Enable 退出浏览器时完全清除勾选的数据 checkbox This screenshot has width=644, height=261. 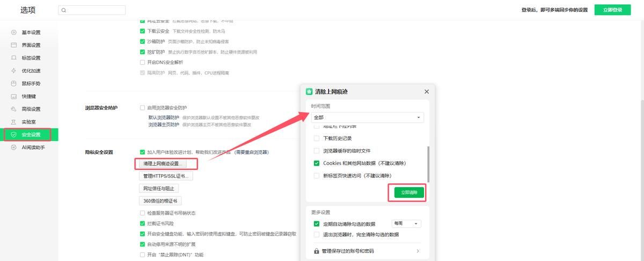pyautogui.click(x=317, y=234)
